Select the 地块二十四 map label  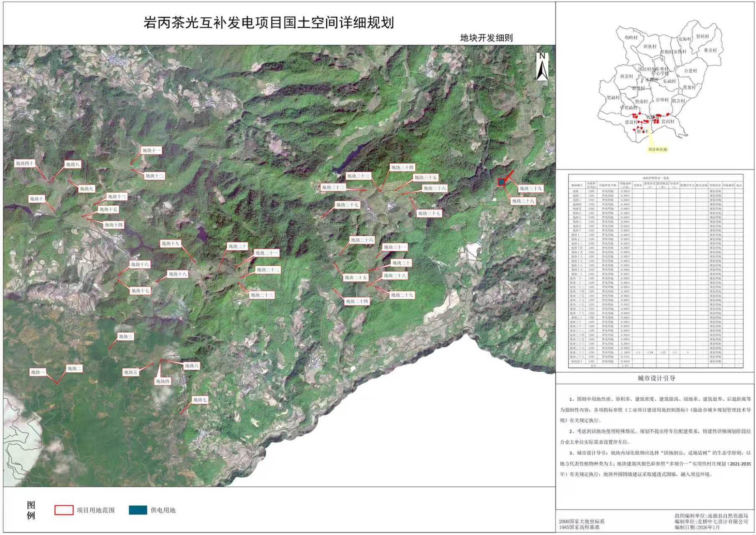click(x=356, y=301)
